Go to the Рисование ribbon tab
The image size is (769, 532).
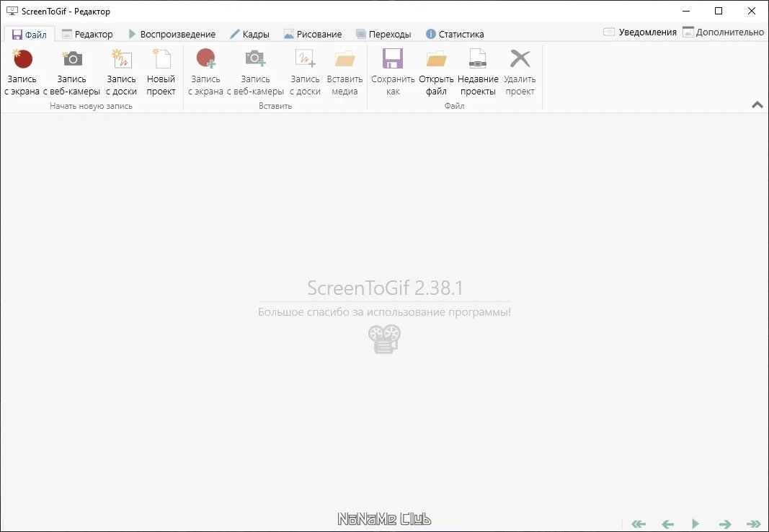313,35
